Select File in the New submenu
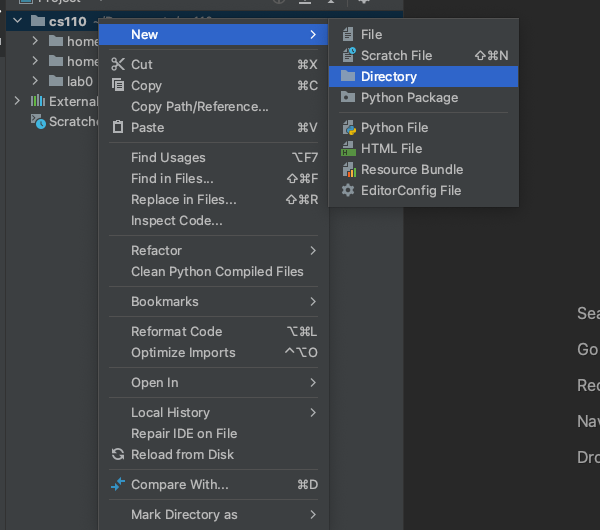Viewport: 600px width, 530px height. click(423, 34)
